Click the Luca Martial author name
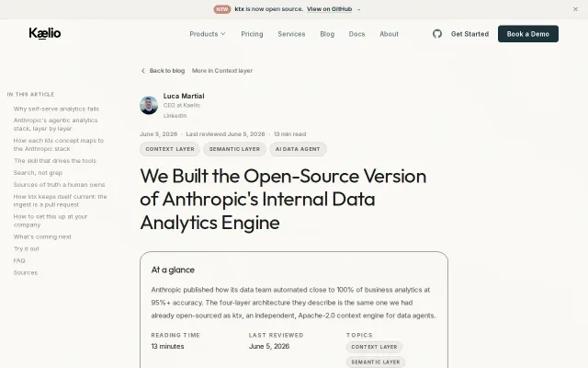Viewport: 588px width, 368px height. click(x=184, y=96)
